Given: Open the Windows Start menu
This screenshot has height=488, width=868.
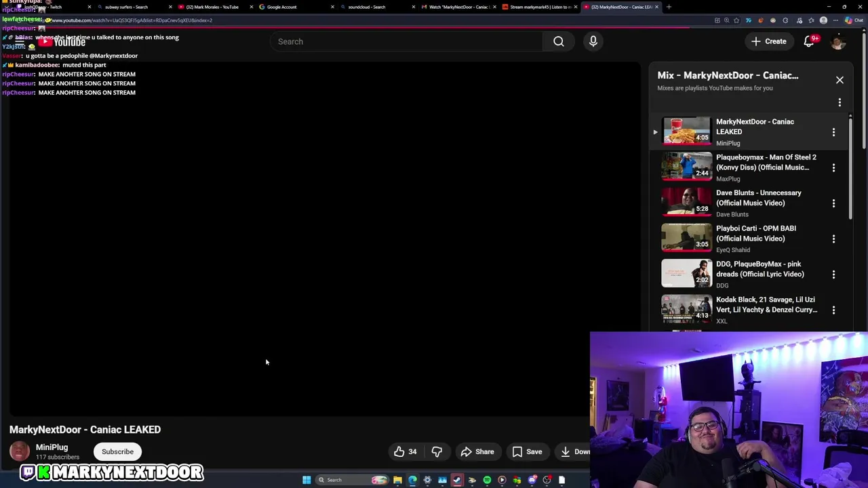Looking at the screenshot, I should pyautogui.click(x=307, y=480).
